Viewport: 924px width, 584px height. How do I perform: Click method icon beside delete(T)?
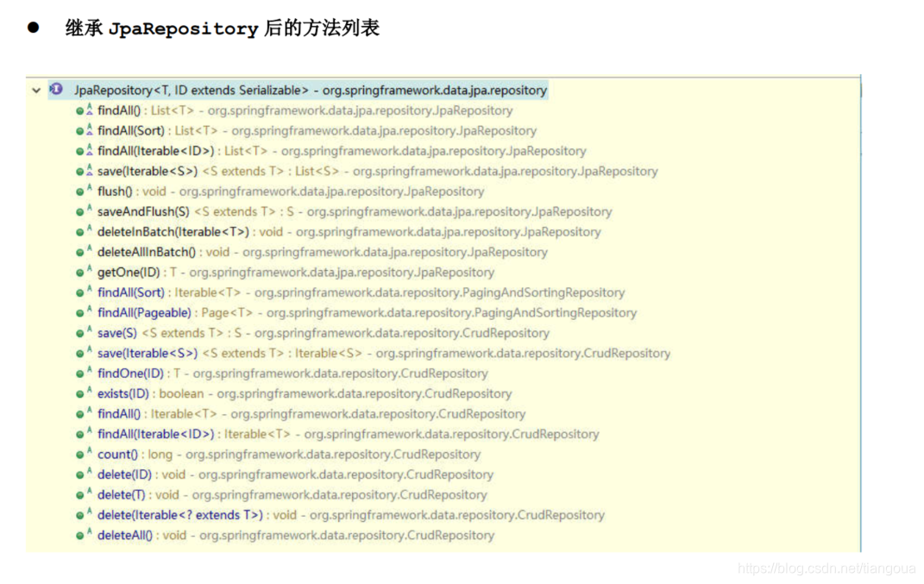(x=84, y=494)
